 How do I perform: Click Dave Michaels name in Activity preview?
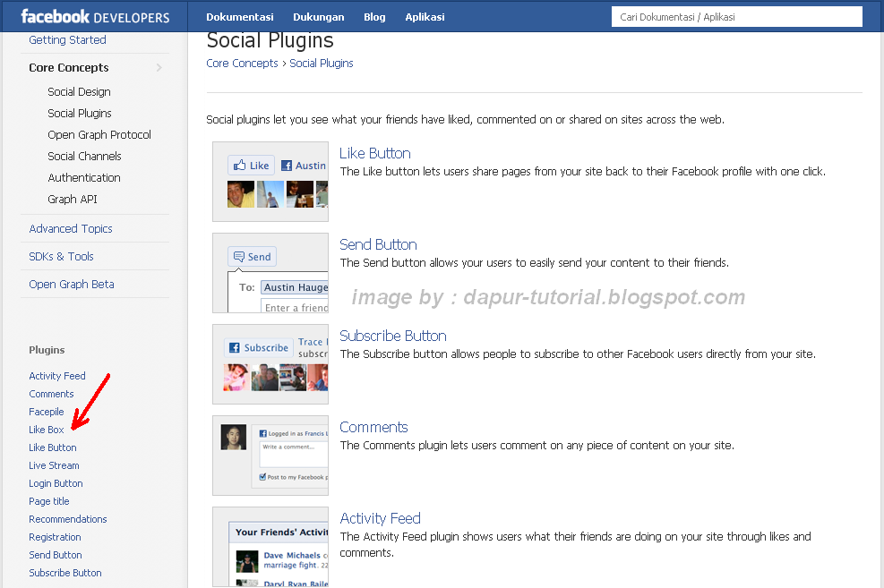coord(291,555)
